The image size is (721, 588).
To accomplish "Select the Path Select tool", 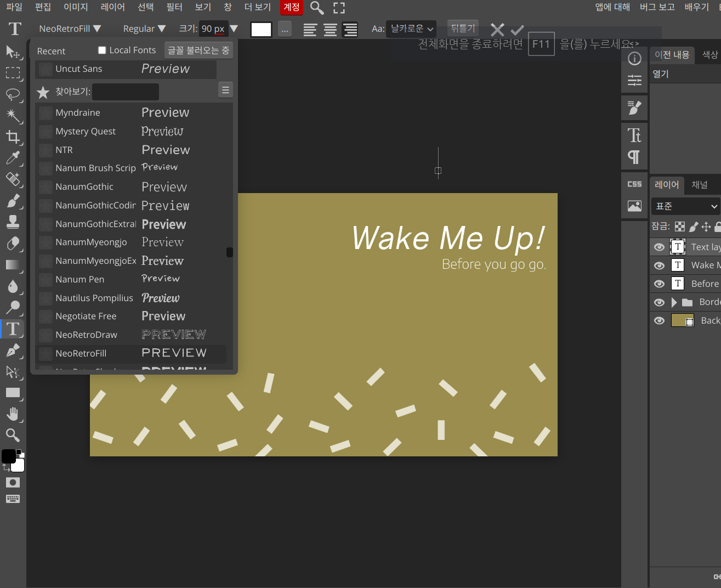I will [13, 372].
